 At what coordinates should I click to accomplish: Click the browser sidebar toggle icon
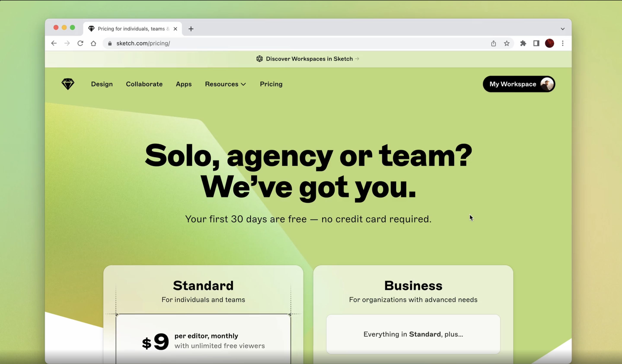tap(536, 43)
